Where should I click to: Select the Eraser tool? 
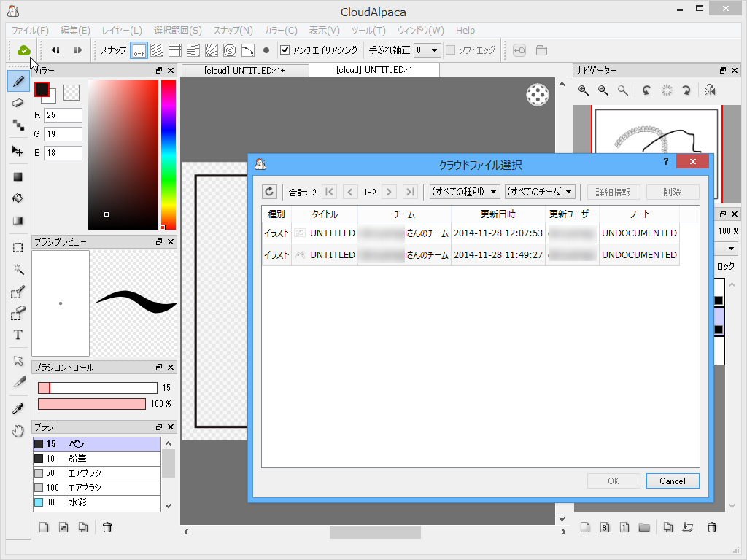pyautogui.click(x=18, y=103)
